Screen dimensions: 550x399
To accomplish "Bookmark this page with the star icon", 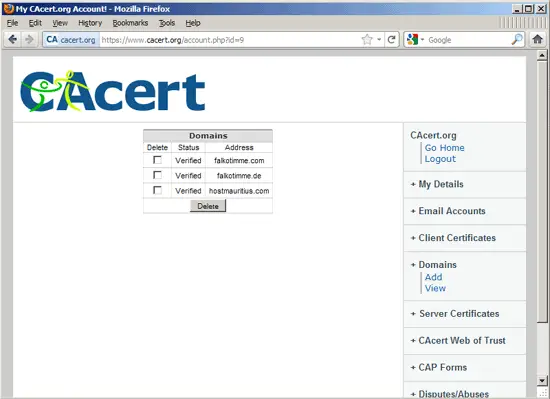I will [367, 40].
